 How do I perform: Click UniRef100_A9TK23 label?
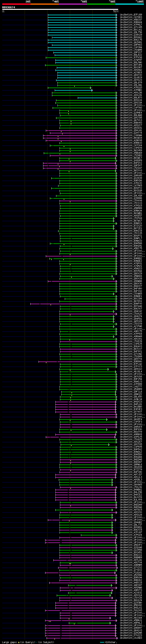click(x=131, y=80)
